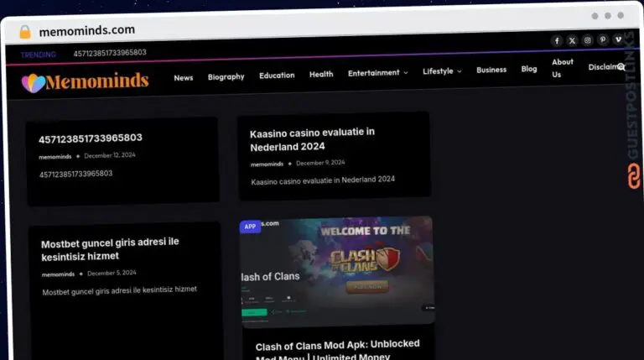Select the Education menu item

pyautogui.click(x=277, y=76)
